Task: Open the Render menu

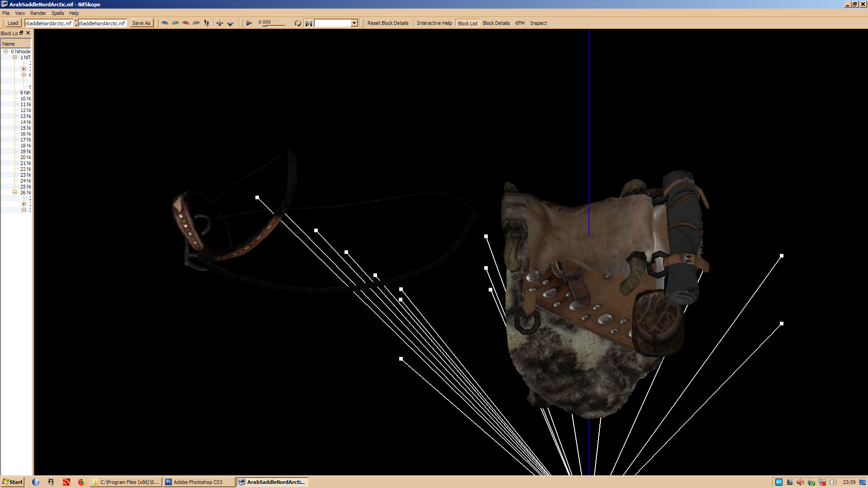Action: [x=38, y=13]
